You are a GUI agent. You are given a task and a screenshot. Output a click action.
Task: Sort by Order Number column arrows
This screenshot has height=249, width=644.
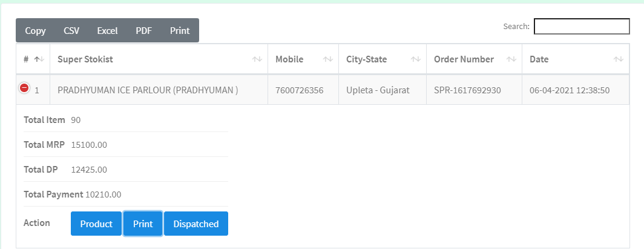tap(511, 59)
